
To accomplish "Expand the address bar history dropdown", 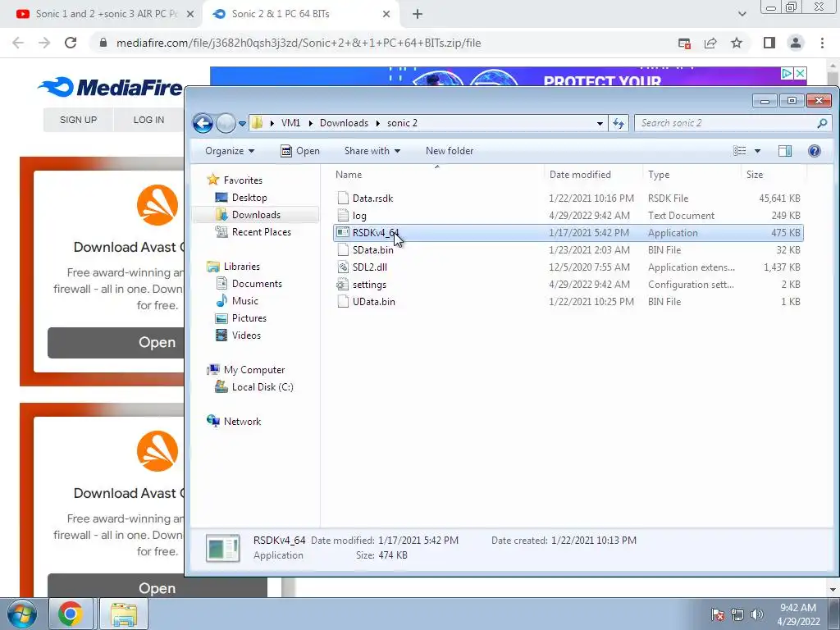I will (600, 123).
